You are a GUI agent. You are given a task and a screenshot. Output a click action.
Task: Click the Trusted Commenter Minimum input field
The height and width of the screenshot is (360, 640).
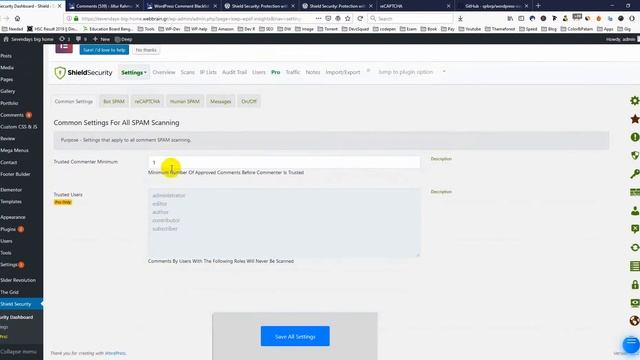[x=284, y=162]
